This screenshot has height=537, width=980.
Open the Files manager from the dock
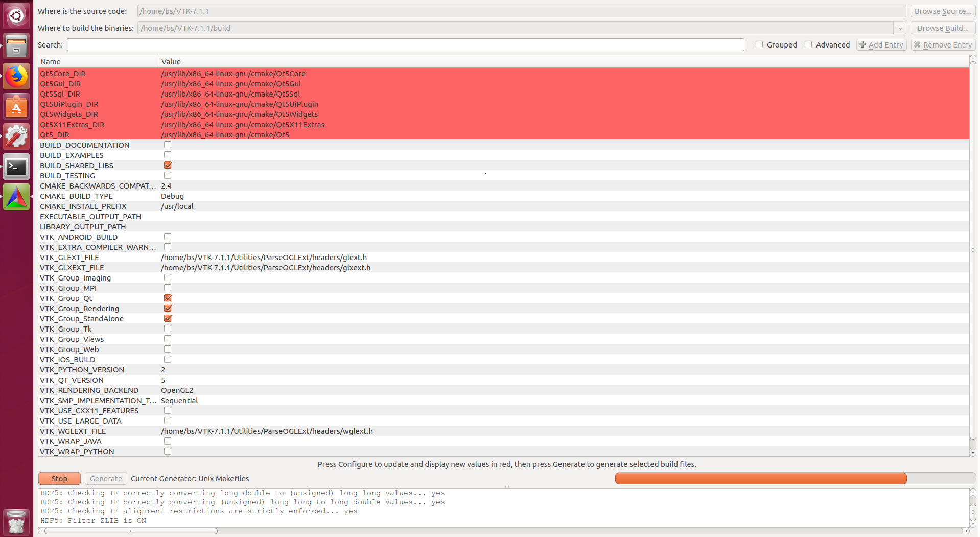[x=16, y=46]
